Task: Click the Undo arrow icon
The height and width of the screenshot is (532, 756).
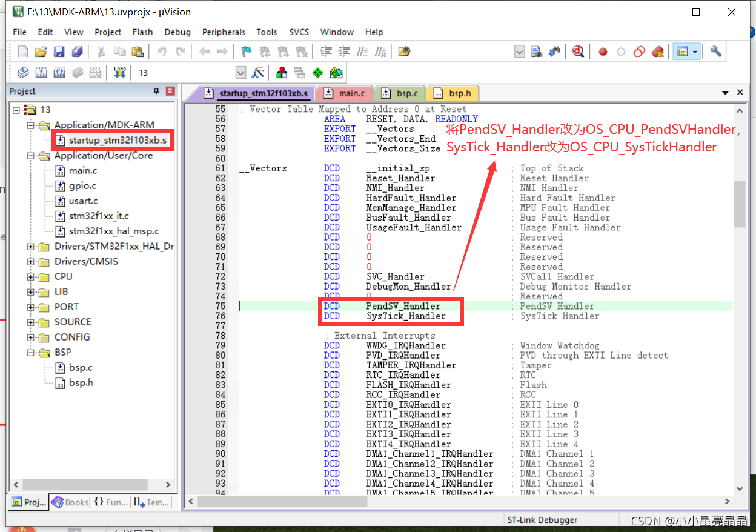Action: (162, 52)
